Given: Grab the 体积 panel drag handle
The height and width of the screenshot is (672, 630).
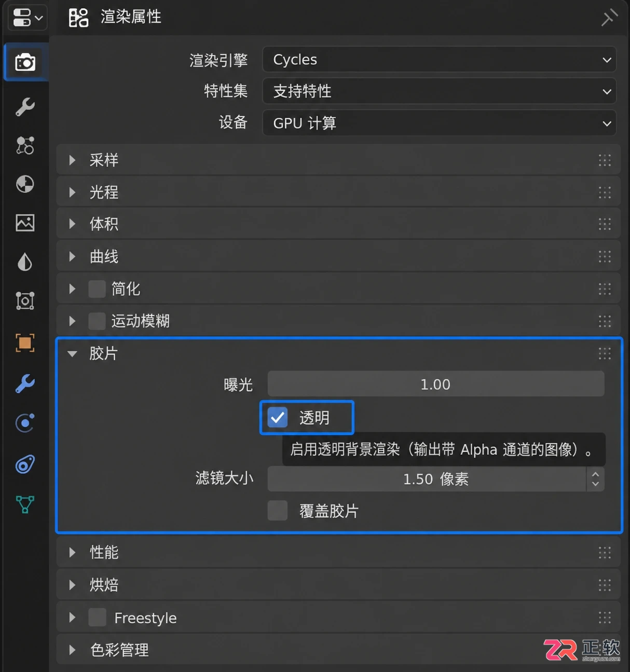Looking at the screenshot, I should (605, 224).
